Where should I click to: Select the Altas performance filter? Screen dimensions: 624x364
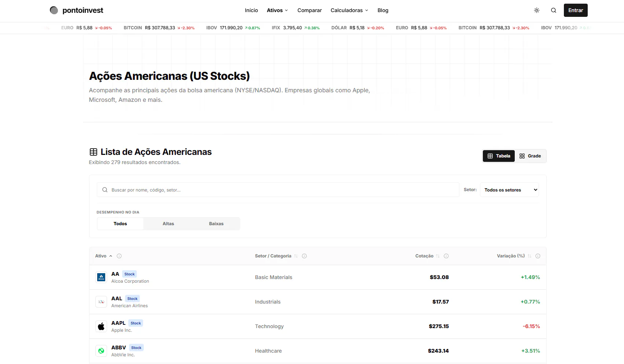(168, 224)
